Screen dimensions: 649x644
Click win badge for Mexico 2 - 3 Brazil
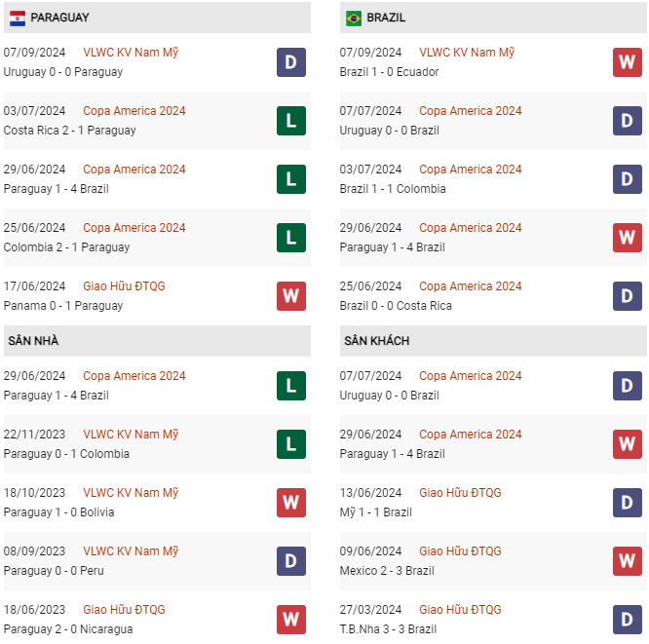[627, 561]
